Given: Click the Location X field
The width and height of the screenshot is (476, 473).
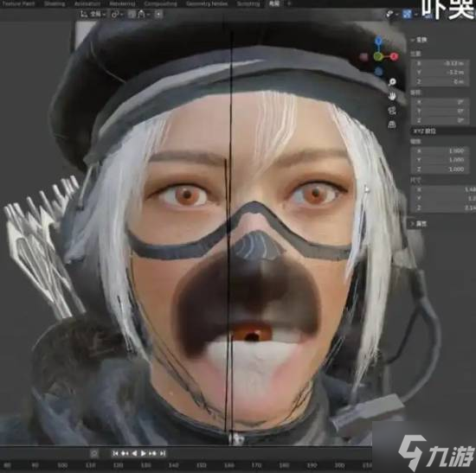Looking at the screenshot, I should 440,63.
